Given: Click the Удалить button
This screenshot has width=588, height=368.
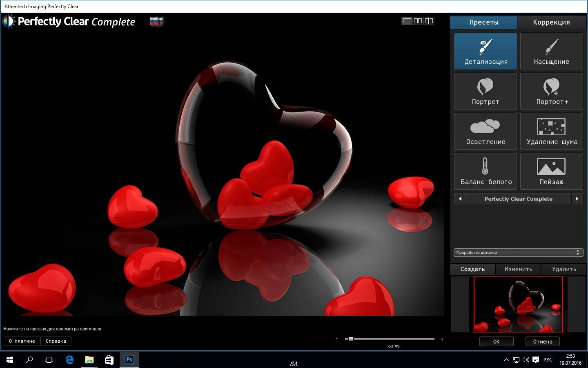Looking at the screenshot, I should coord(564,269).
